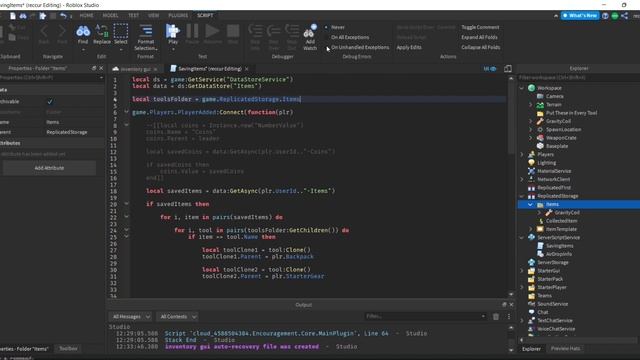Expand the NetworkClient tree node
This screenshot has width=640, height=360.
pyautogui.click(x=522, y=179)
